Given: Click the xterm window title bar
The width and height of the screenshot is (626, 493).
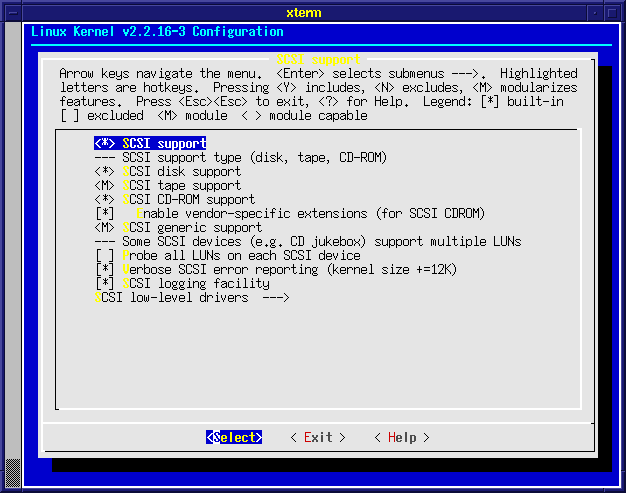Looking at the screenshot, I should (x=313, y=10).
